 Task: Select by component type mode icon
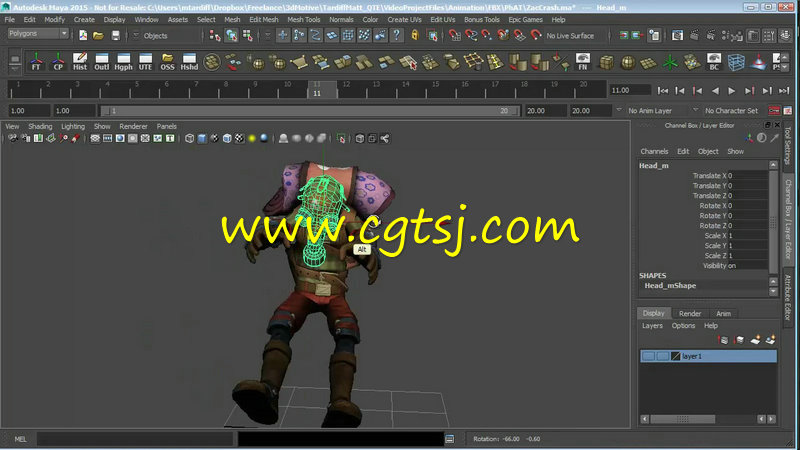click(248, 35)
